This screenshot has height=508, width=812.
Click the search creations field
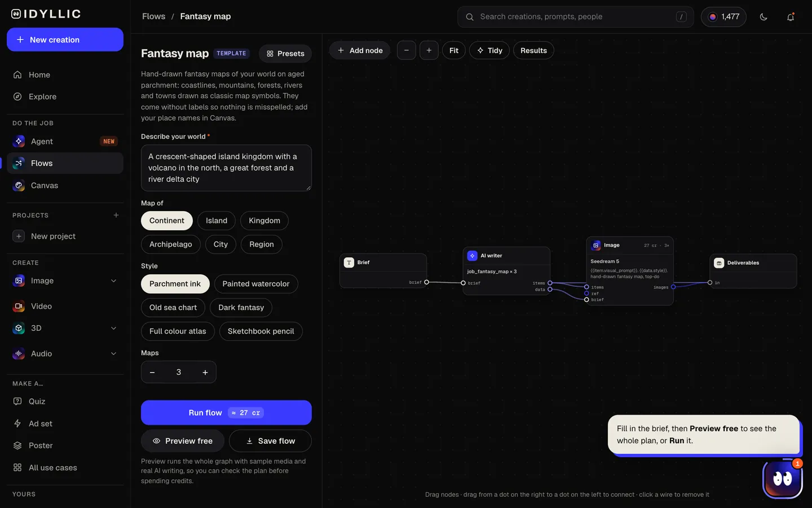pos(576,17)
